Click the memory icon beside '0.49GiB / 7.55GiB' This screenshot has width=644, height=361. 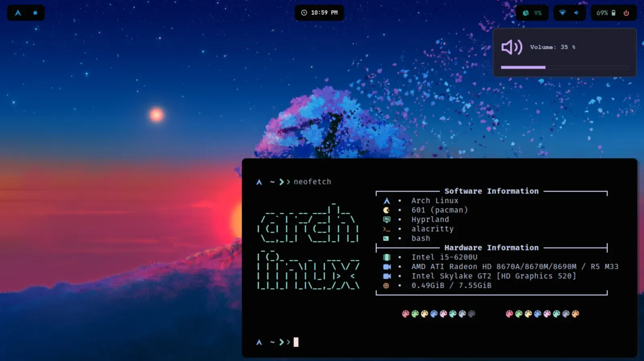[386, 285]
